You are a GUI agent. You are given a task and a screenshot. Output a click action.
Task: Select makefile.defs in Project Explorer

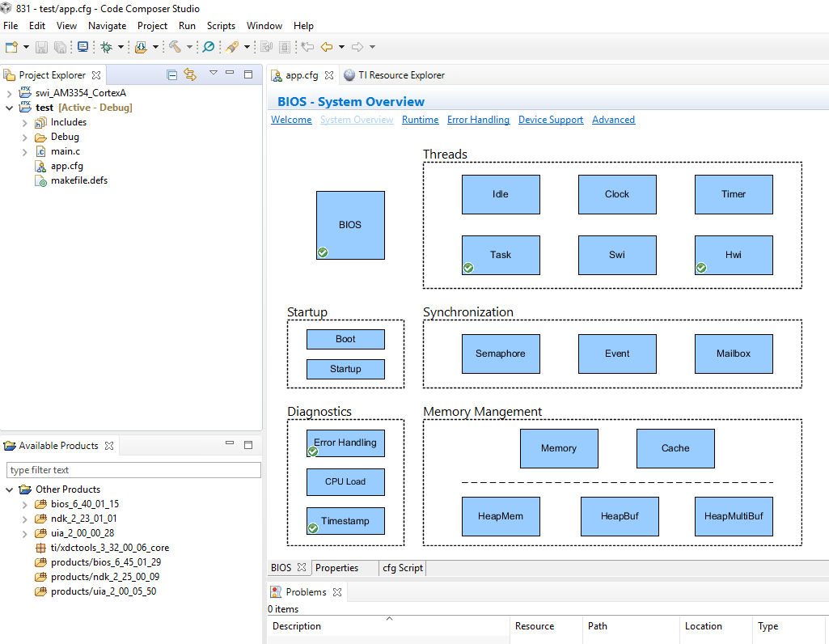(x=78, y=181)
